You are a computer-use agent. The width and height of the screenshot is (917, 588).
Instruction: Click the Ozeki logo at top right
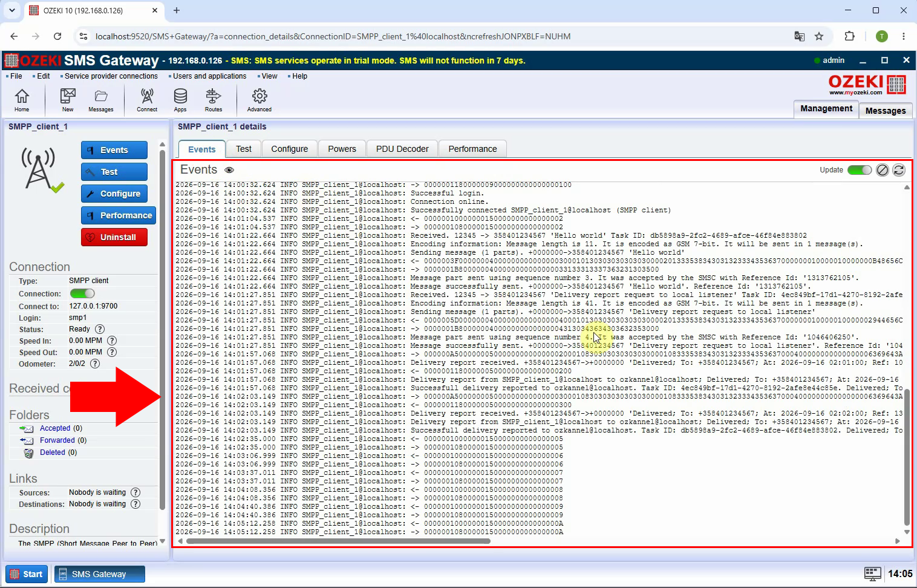coord(867,84)
